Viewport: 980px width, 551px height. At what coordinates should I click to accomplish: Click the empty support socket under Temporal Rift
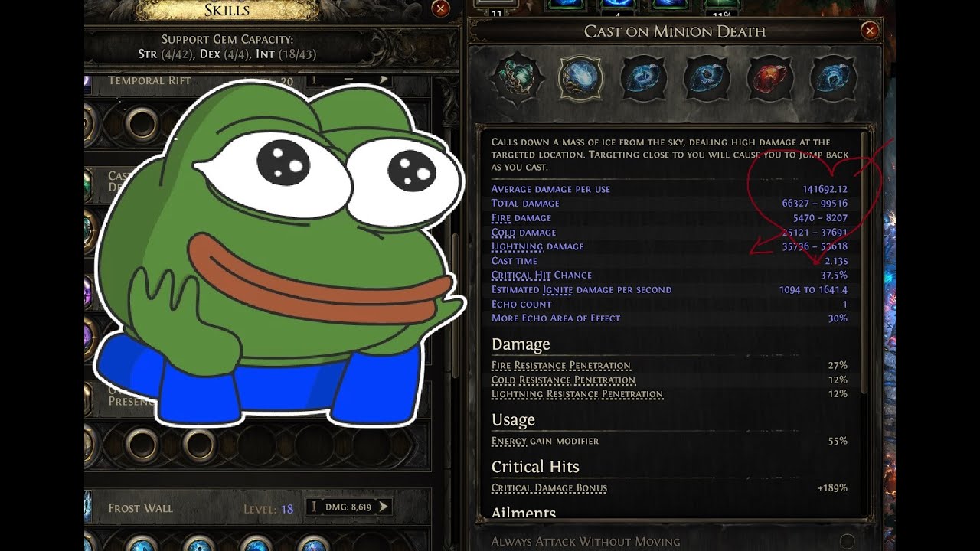(142, 122)
